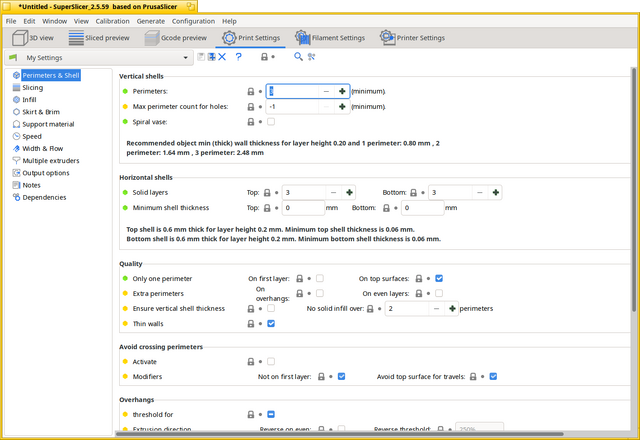
Task: Click the vertical scrollbar of settings panel
Action: (x=634, y=190)
